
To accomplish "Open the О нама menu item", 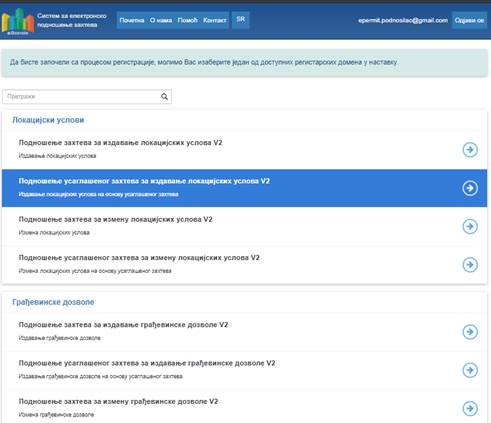I will coord(161,20).
